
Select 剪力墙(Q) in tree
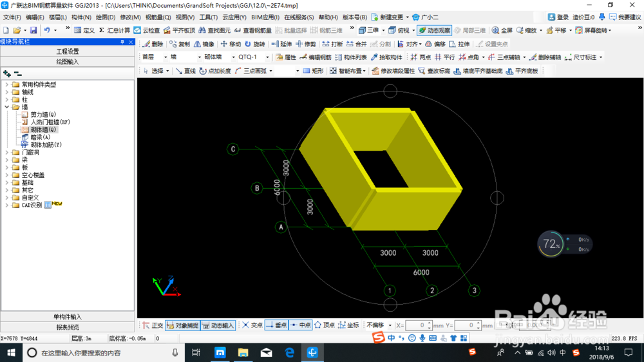coord(43,115)
